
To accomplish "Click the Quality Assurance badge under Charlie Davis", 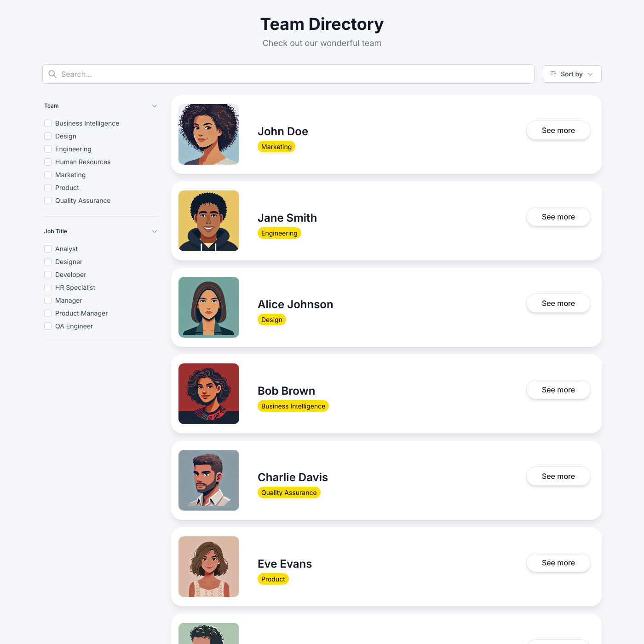I will point(289,492).
